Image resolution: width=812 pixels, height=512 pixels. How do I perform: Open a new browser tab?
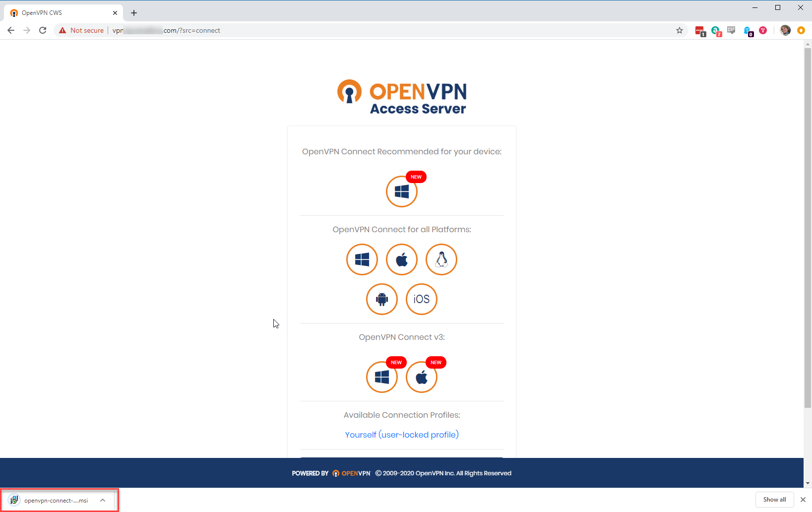tap(133, 12)
